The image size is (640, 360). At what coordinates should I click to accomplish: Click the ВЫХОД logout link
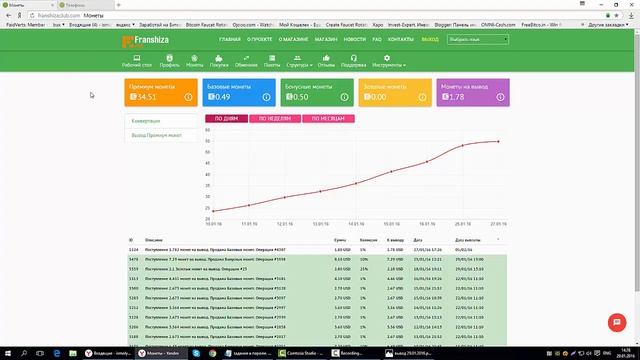430,40
